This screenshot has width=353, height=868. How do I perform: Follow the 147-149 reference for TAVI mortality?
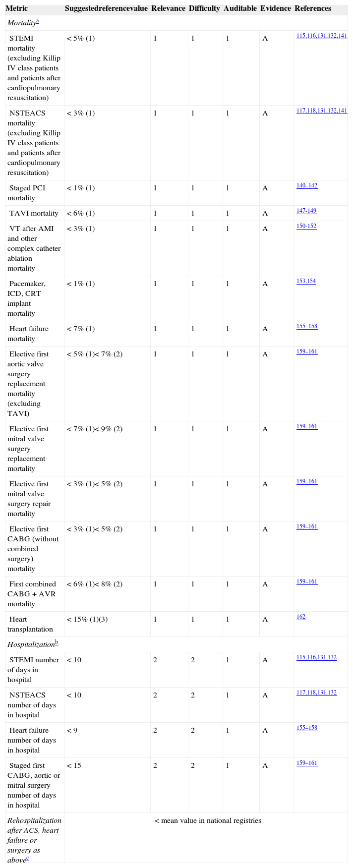point(306,211)
